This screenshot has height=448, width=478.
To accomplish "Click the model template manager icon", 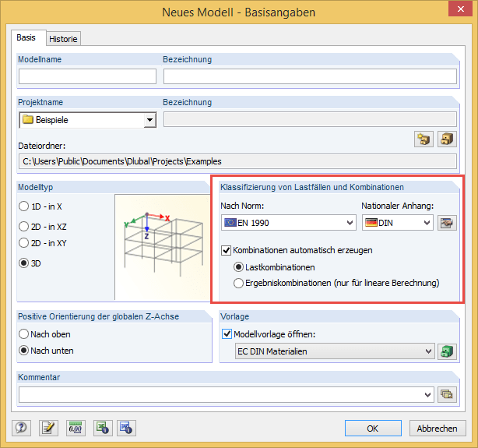I will pos(447,351).
